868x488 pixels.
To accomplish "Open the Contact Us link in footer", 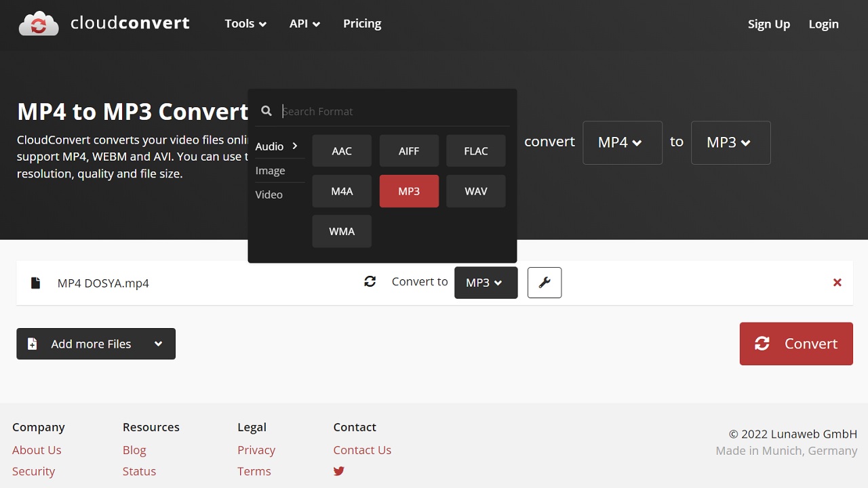I will click(362, 450).
